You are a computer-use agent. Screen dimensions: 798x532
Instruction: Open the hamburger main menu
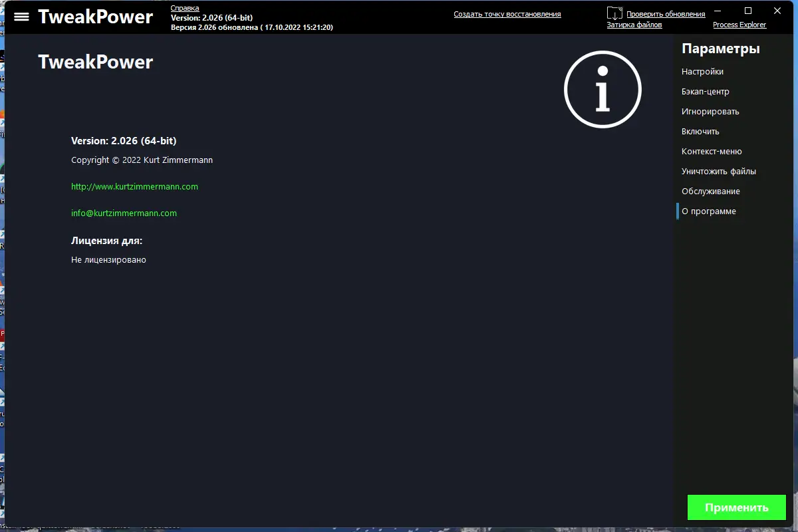pyautogui.click(x=21, y=17)
